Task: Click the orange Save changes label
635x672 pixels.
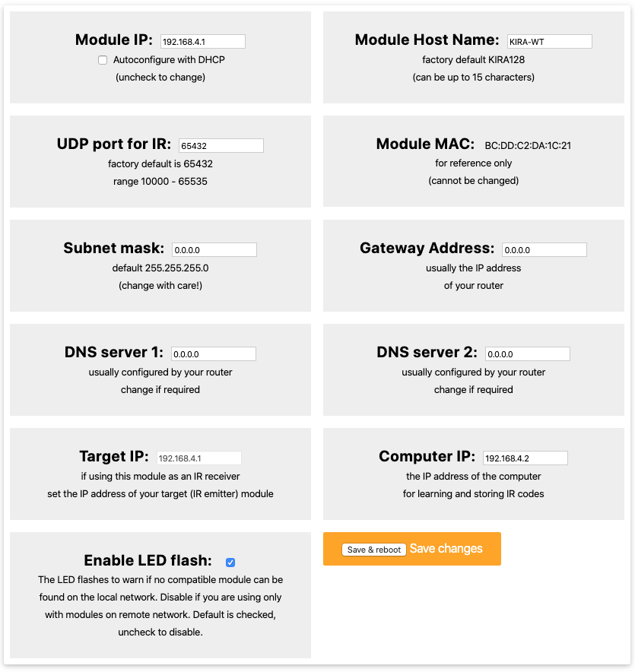Action: coord(446,549)
